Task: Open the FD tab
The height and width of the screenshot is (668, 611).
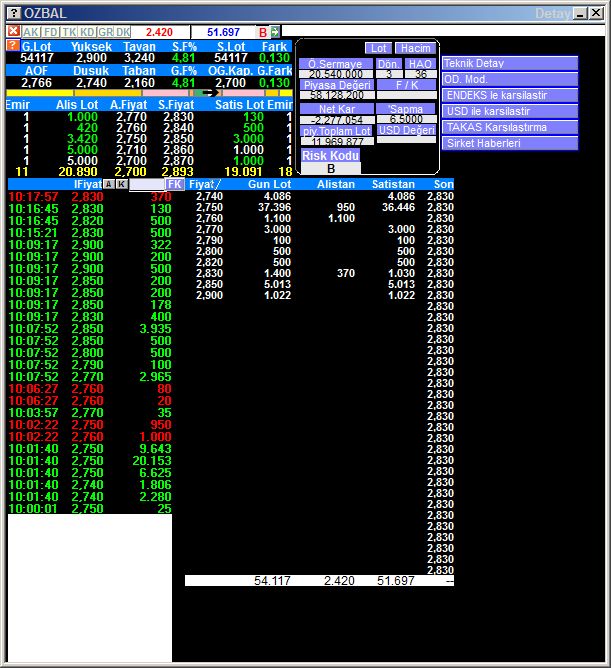Action: pyautogui.click(x=51, y=32)
